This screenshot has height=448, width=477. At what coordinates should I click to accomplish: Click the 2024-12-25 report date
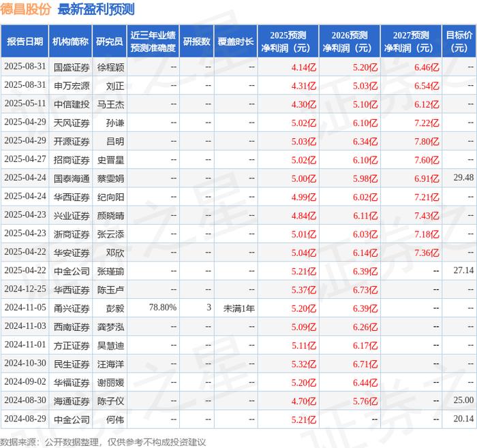[25, 289]
